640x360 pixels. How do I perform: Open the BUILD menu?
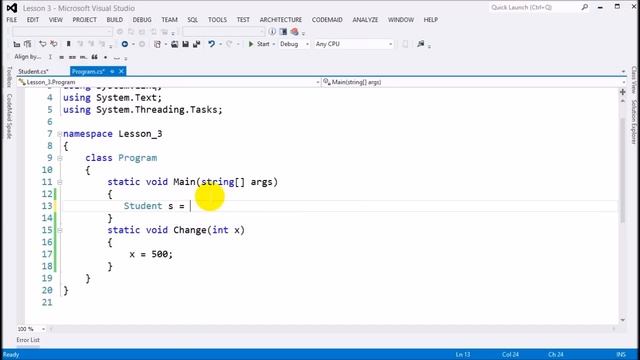point(115,20)
